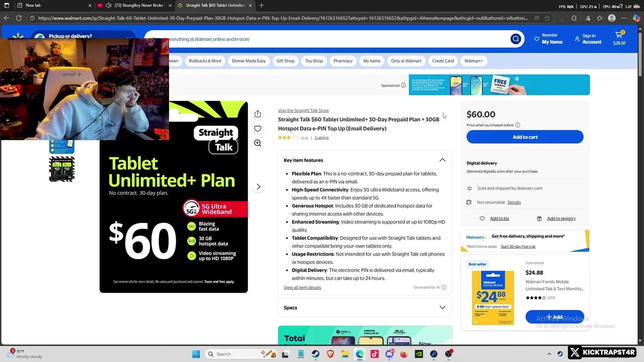The height and width of the screenshot is (362, 644).
Task: Mute the YoungBoy Never Broke tab audio icon
Action: coord(108,5)
